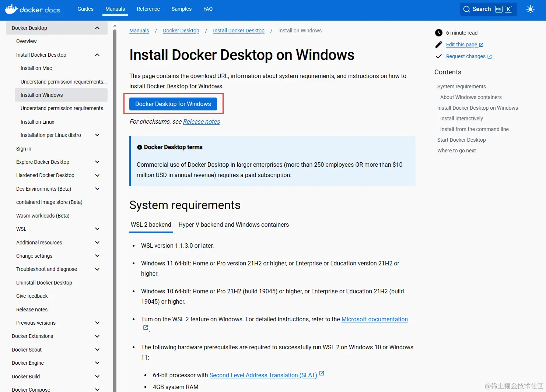The image size is (546, 392).
Task: Jump to Install interactively in Contents
Action: tap(461, 119)
